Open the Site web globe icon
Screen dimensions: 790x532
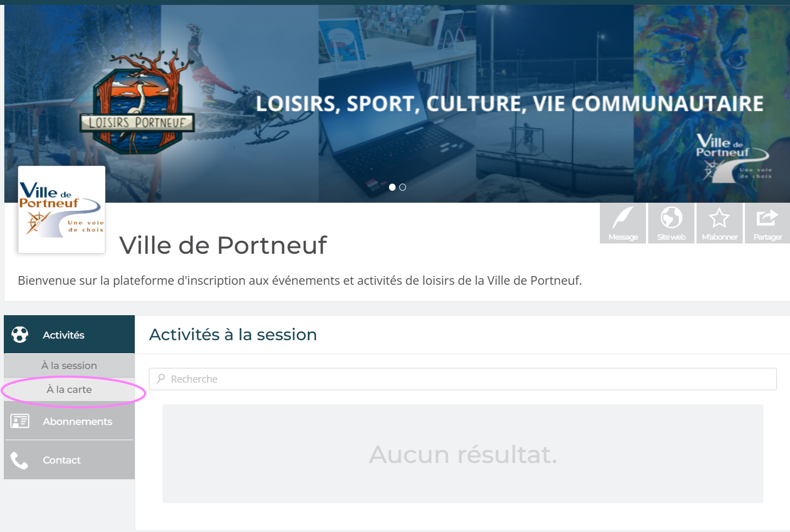point(671,218)
